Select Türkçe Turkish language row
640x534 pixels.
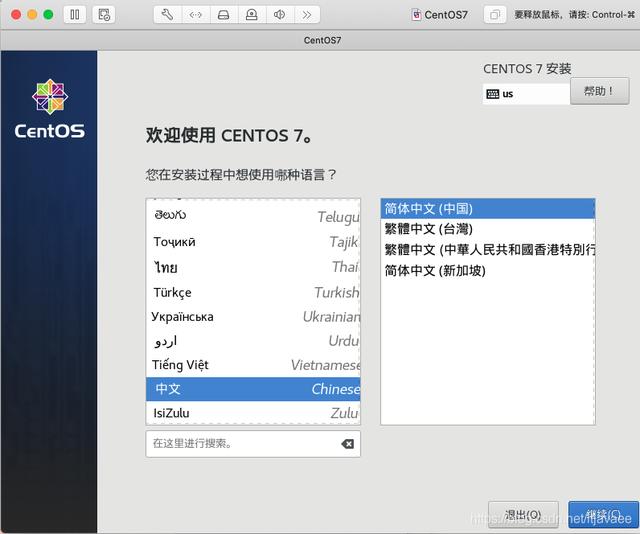click(253, 292)
